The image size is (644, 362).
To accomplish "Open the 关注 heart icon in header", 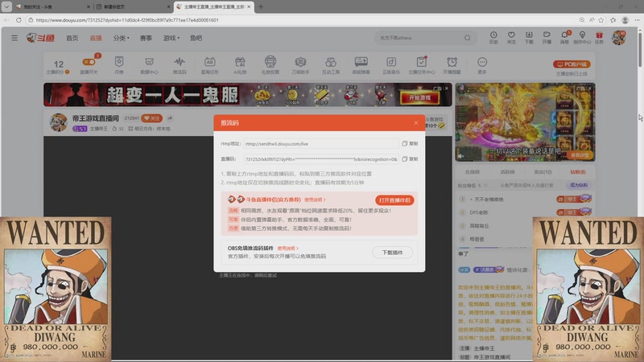I will pyautogui.click(x=511, y=37).
